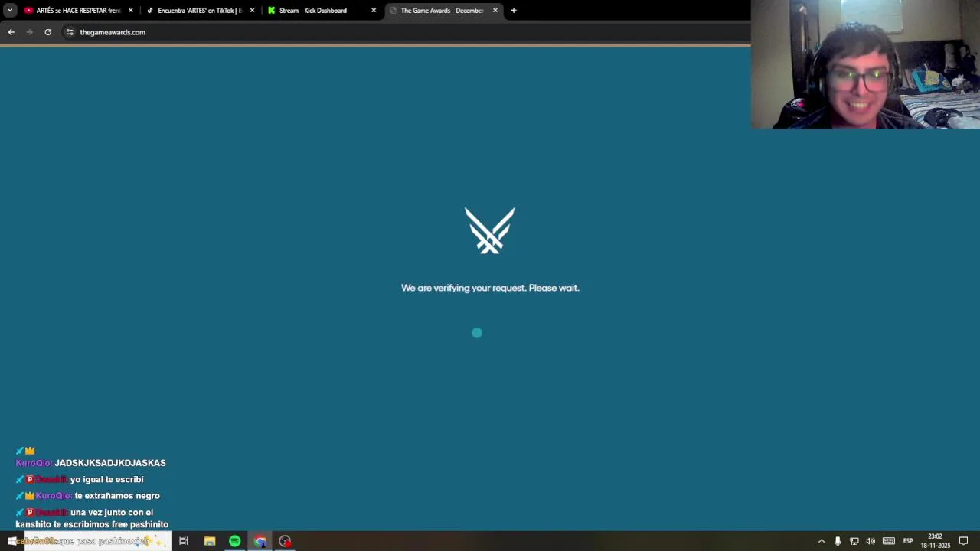Image resolution: width=980 pixels, height=551 pixels.
Task: Open network status tray icon
Action: 854,541
